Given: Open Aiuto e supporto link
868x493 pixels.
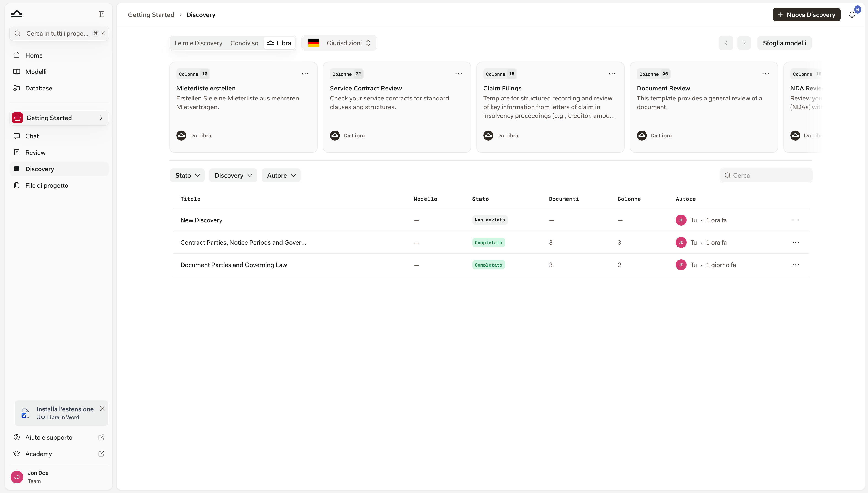Looking at the screenshot, I should click(x=59, y=437).
